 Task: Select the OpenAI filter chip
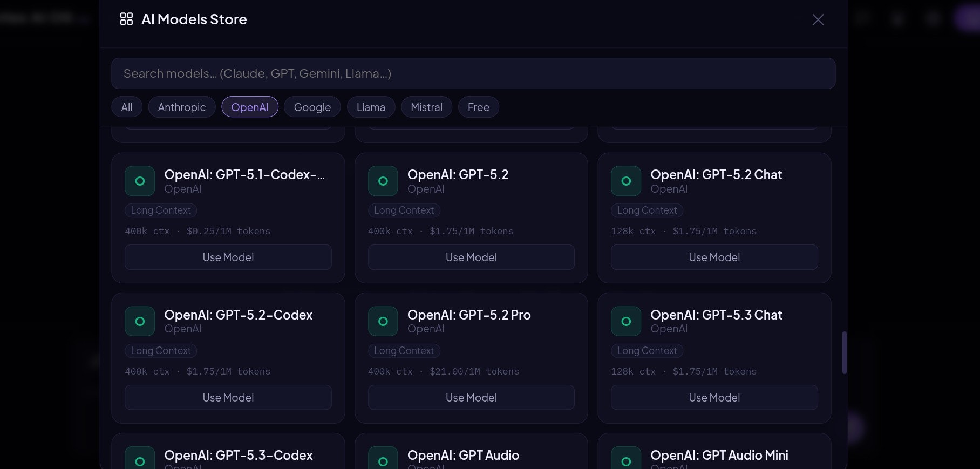250,107
